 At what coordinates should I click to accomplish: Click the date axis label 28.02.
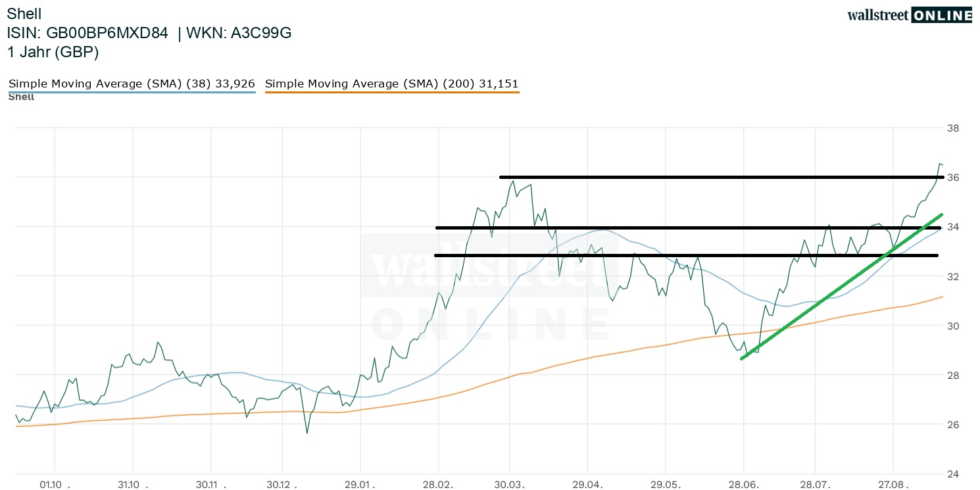click(439, 485)
